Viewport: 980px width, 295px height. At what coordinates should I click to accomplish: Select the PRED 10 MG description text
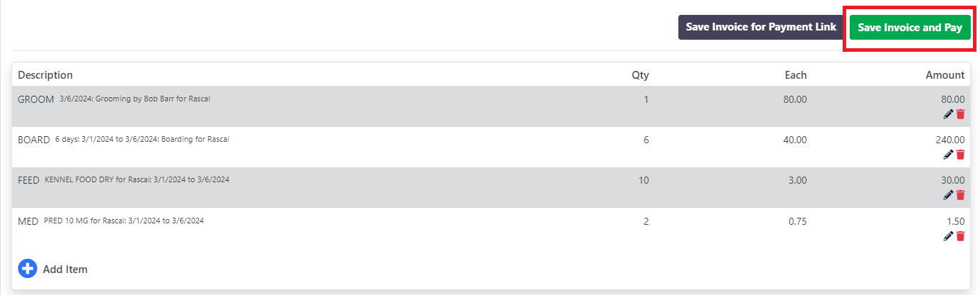(x=124, y=221)
